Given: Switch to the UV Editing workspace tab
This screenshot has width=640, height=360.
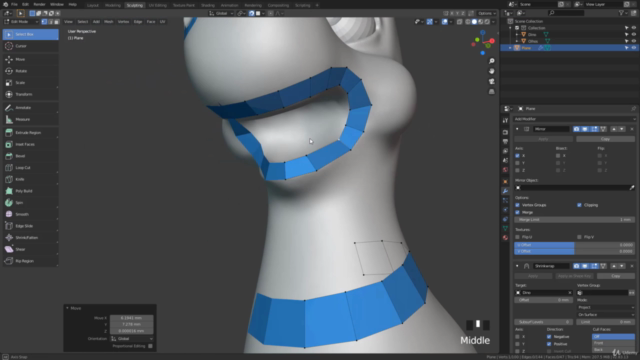Looking at the screenshot, I should [158, 5].
